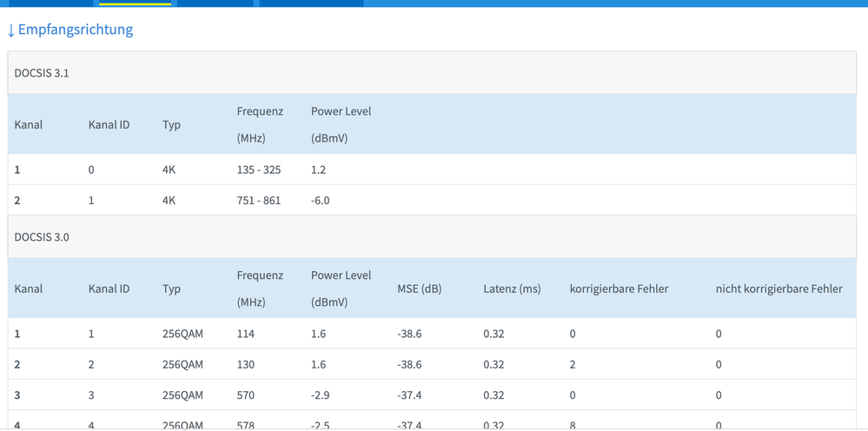This screenshot has width=868, height=431.
Task: Select power level value 1.2
Action: (x=318, y=169)
